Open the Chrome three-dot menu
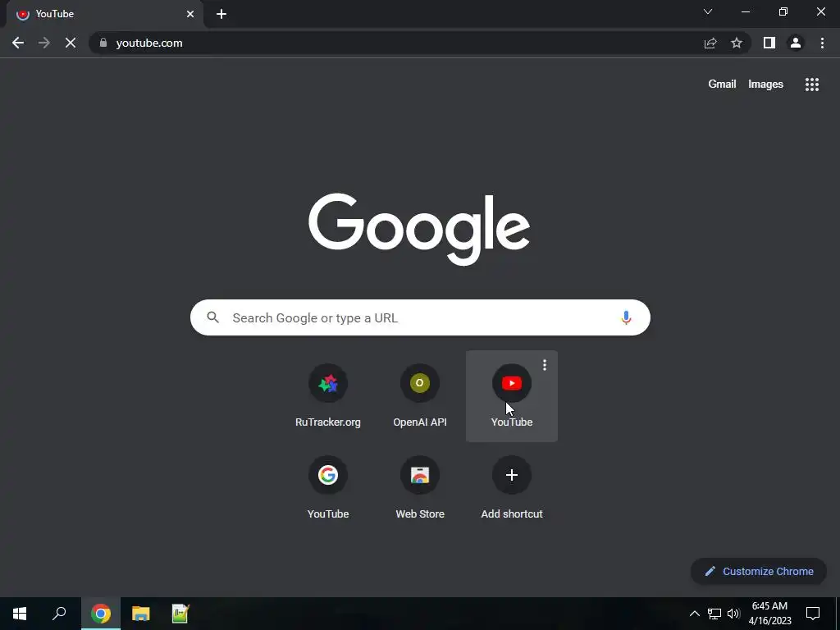The height and width of the screenshot is (630, 840). pos(822,43)
